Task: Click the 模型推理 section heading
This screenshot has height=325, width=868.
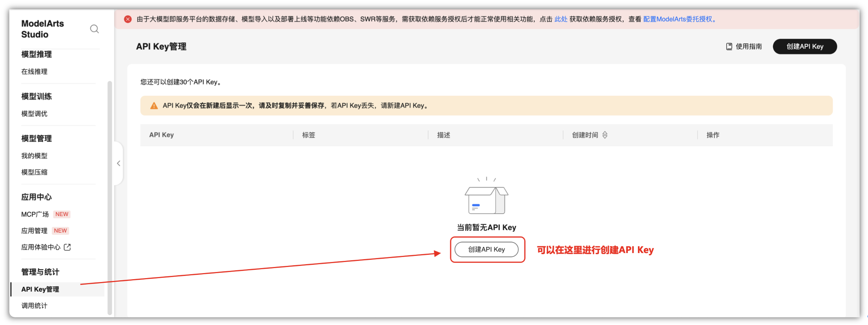Action: pos(36,54)
